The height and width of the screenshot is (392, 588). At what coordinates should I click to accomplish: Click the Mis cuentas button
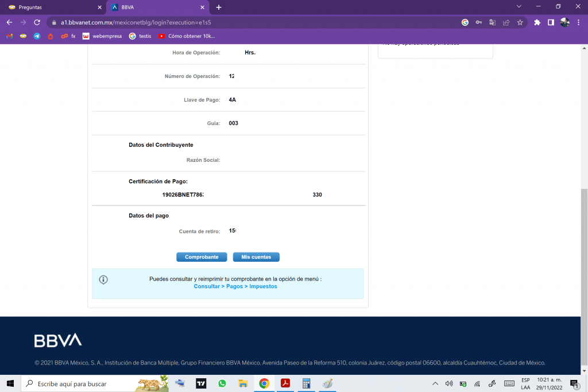pyautogui.click(x=256, y=257)
